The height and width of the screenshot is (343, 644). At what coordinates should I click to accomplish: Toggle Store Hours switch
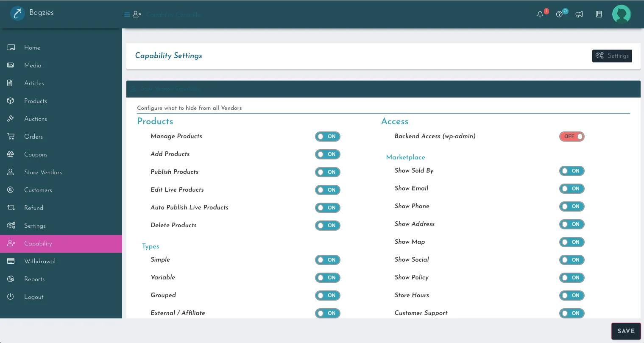point(572,296)
